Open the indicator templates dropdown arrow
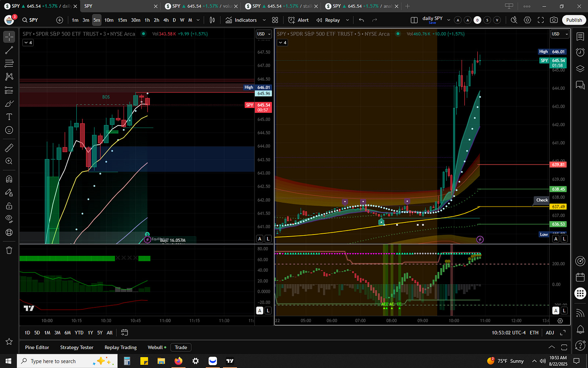This screenshot has width=588, height=368. pos(264,20)
